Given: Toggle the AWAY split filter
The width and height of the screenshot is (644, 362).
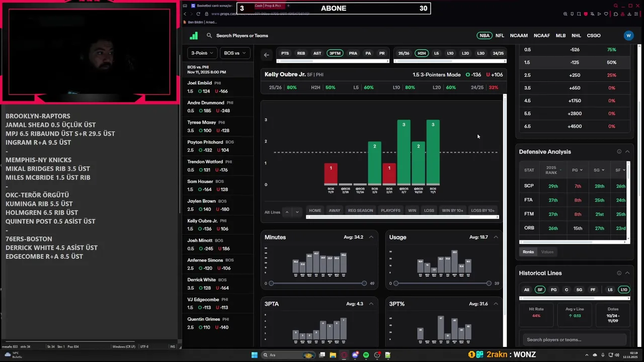Looking at the screenshot, I should click(335, 211).
